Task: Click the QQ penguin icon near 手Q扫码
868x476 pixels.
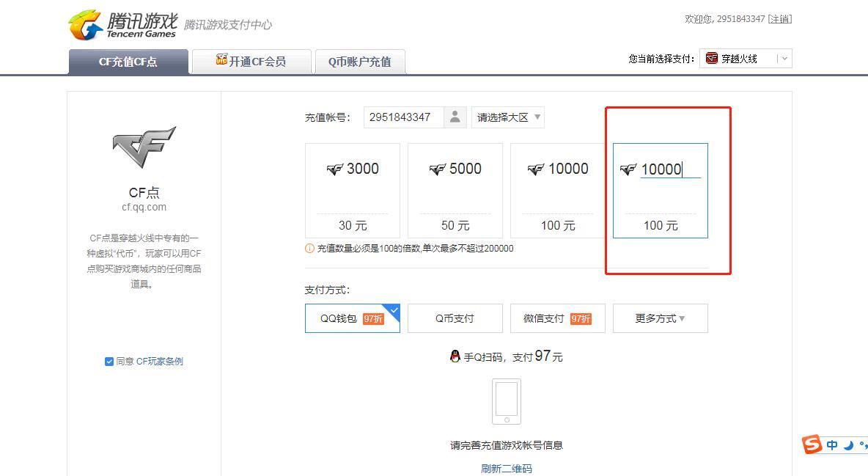Action: tap(457, 356)
